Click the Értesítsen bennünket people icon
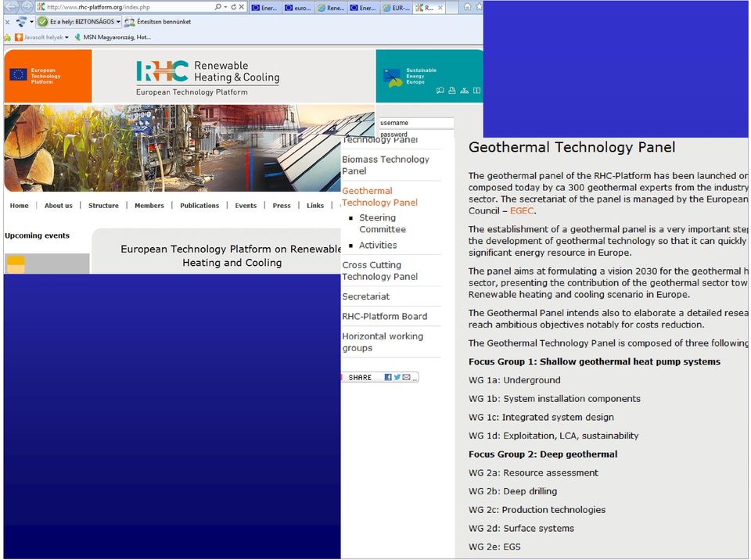Image resolution: width=751 pixels, height=560 pixels. click(x=129, y=22)
